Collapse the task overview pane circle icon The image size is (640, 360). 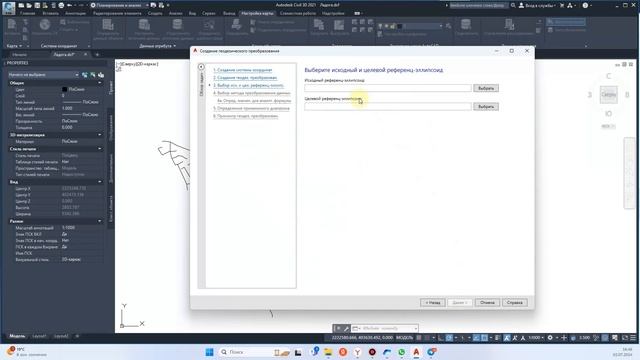201,67
